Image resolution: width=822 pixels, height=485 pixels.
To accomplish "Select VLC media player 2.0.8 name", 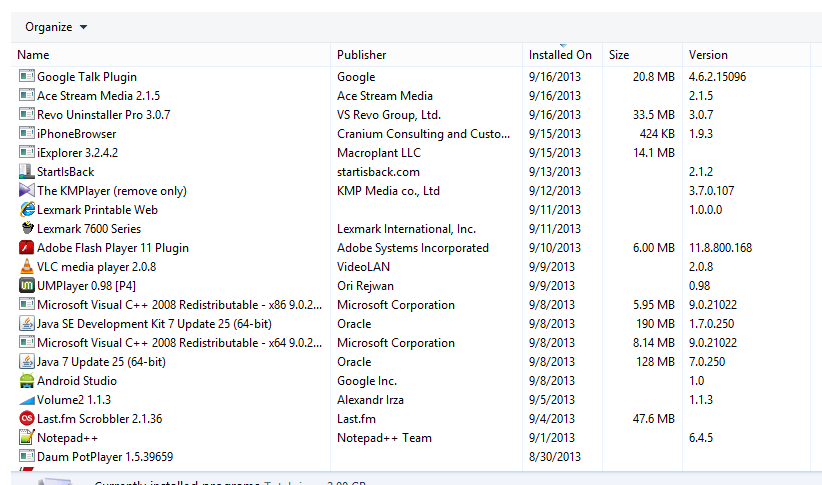I will 96,266.
